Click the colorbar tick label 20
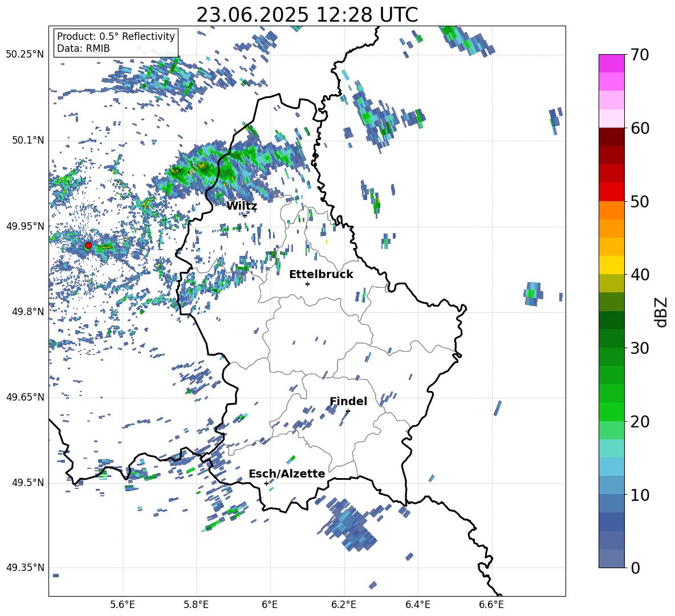Screen dimensions: 675x616 click(640, 422)
